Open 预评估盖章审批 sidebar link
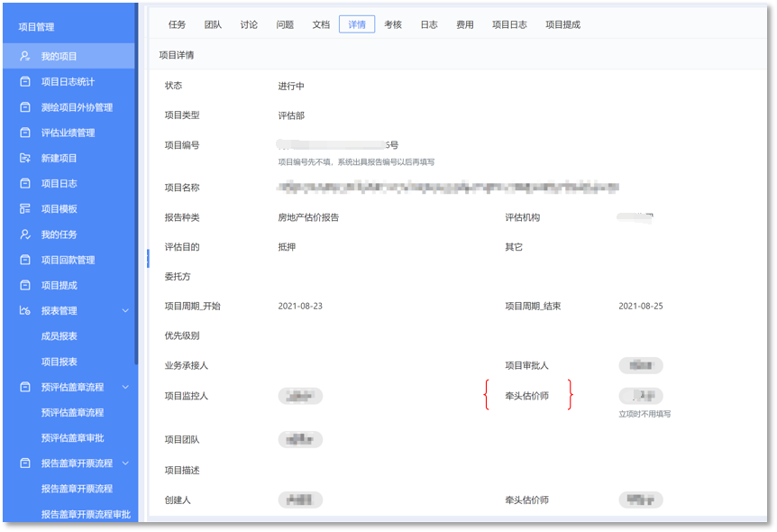The image size is (777, 532). pos(72,437)
